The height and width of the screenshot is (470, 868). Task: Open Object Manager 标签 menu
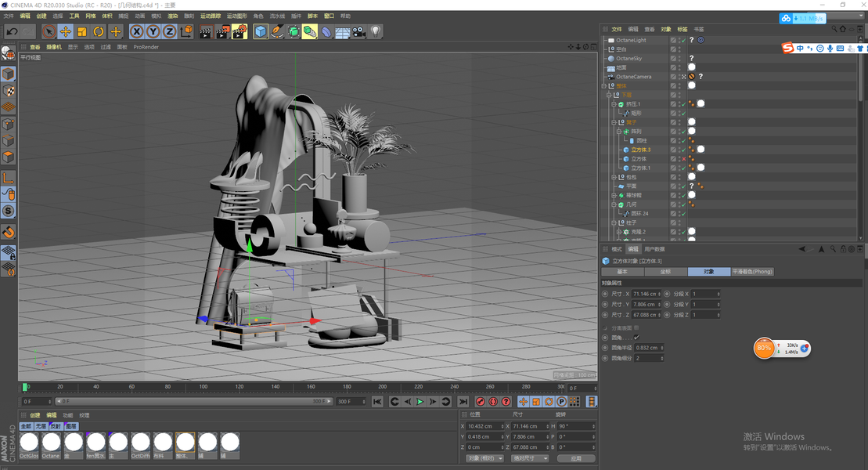pos(682,30)
